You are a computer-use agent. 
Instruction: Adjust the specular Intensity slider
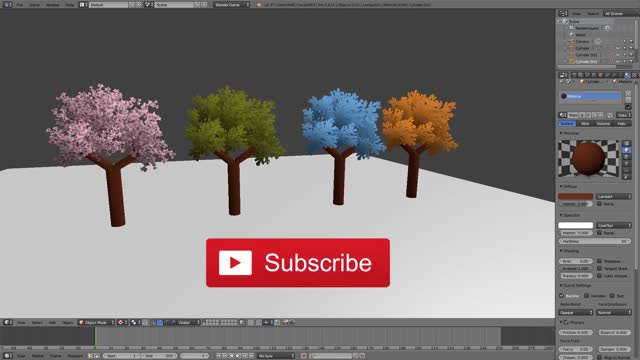pyautogui.click(x=576, y=233)
